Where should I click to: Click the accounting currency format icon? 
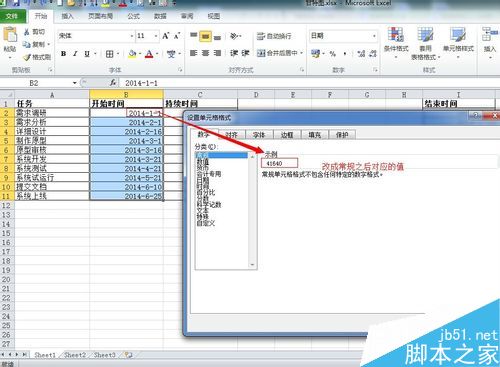point(315,53)
